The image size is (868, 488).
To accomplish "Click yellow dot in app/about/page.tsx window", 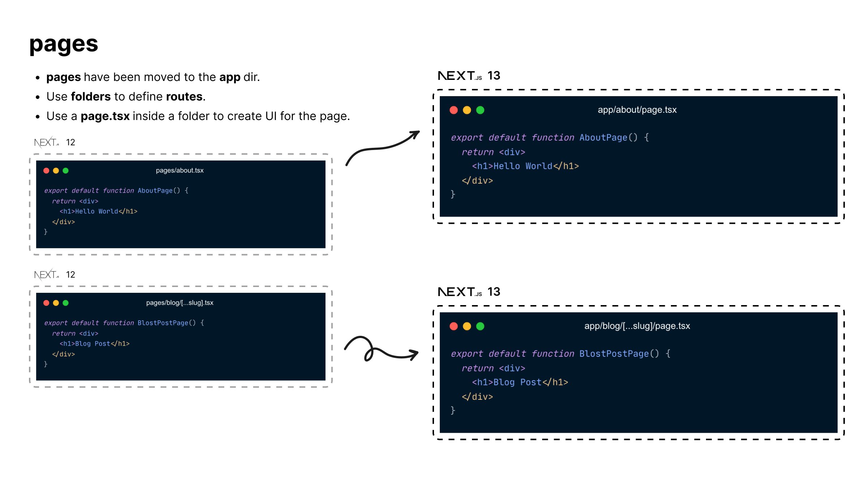I will point(467,110).
